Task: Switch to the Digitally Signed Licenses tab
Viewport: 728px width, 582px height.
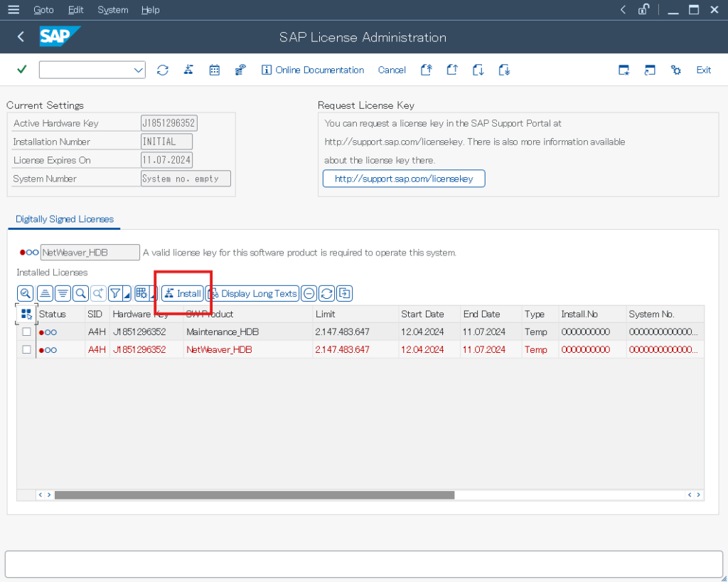Action: 64,218
